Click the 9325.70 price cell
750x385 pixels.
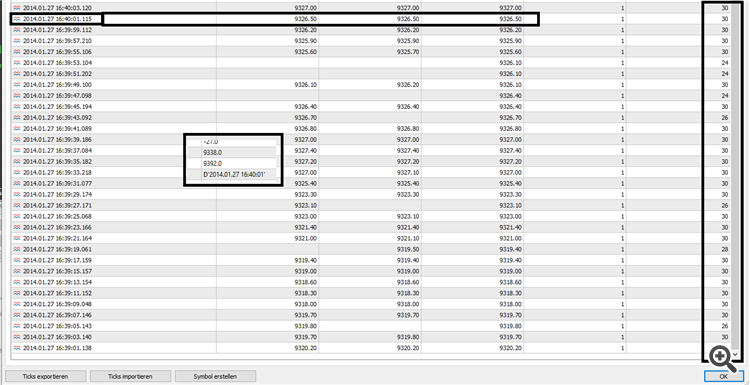(x=408, y=52)
